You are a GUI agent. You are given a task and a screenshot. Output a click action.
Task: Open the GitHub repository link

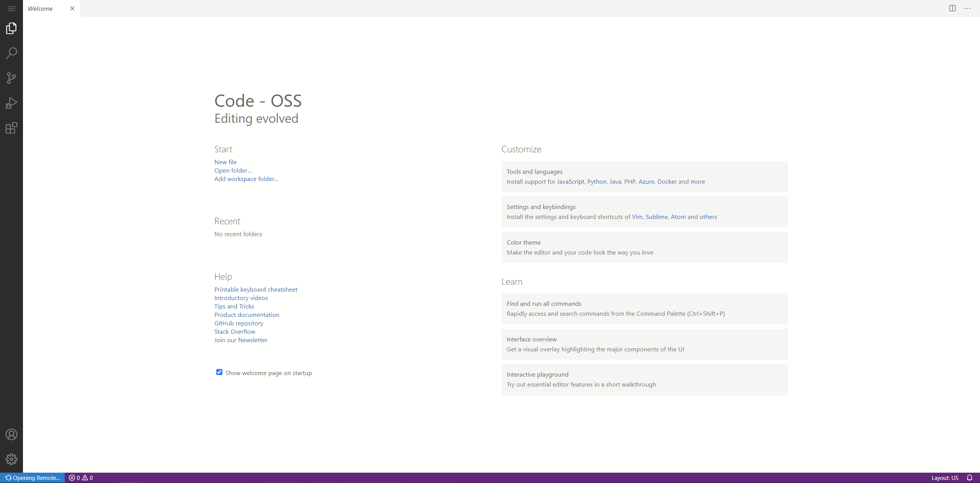239,323
